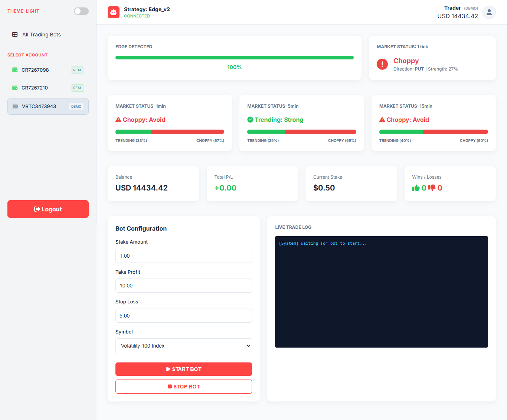Click wallet icon for CR7267210

(x=15, y=88)
